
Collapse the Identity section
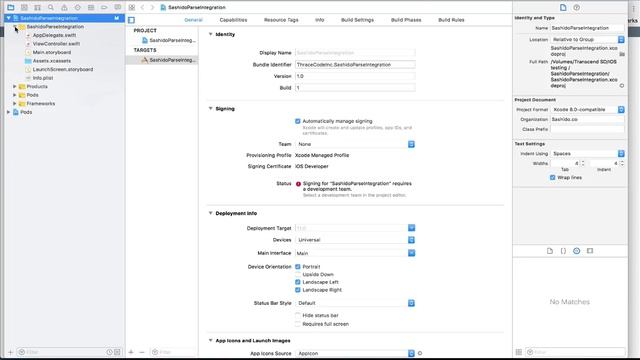[211, 34]
